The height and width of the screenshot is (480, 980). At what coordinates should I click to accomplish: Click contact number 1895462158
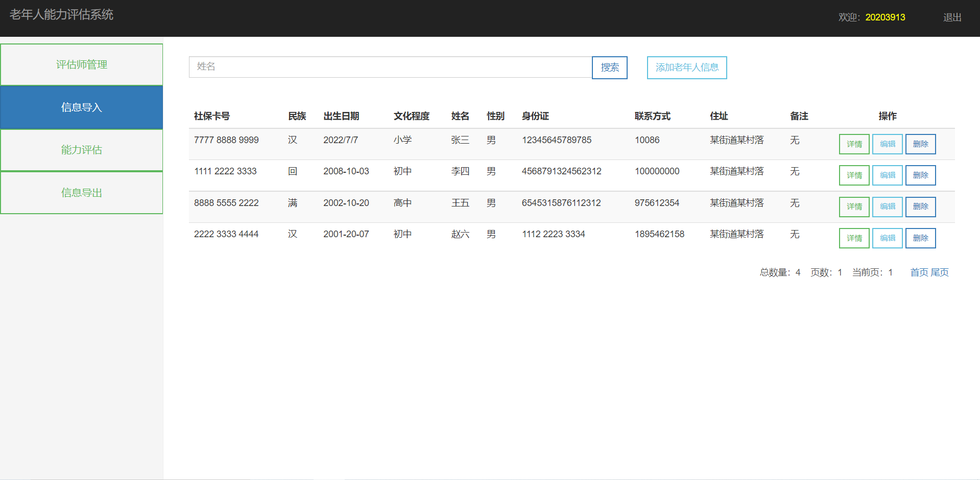pos(660,234)
